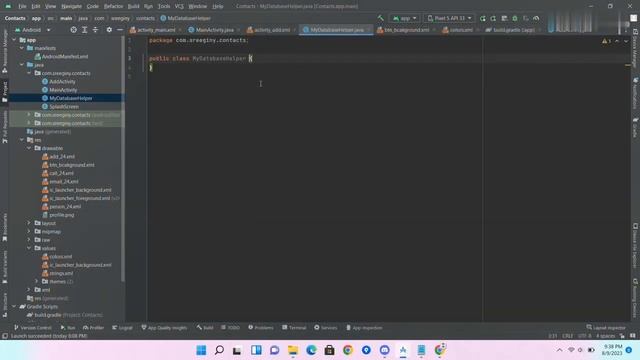The height and width of the screenshot is (360, 640).
Task: Open the Refactor menu
Action: click(x=113, y=6)
